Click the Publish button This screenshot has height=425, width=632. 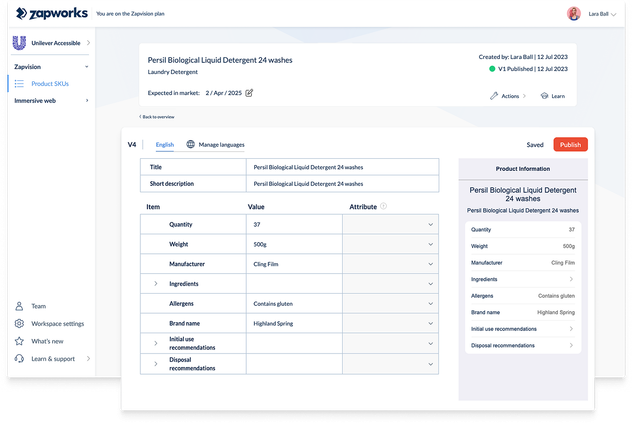coord(570,144)
